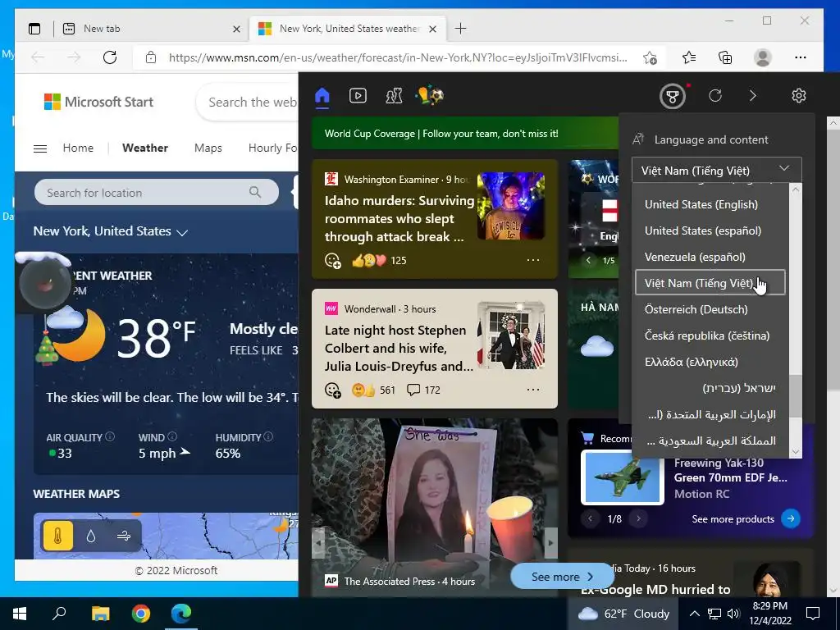The width and height of the screenshot is (840, 630).
Task: Open Edge Settings and more menu
Action: (801, 57)
